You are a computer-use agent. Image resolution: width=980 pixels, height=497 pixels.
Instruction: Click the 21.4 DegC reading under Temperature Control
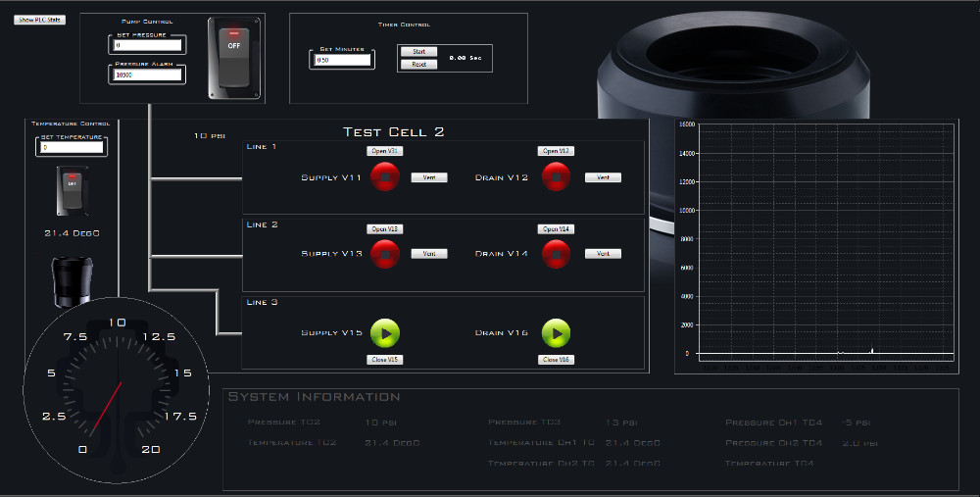tap(72, 233)
